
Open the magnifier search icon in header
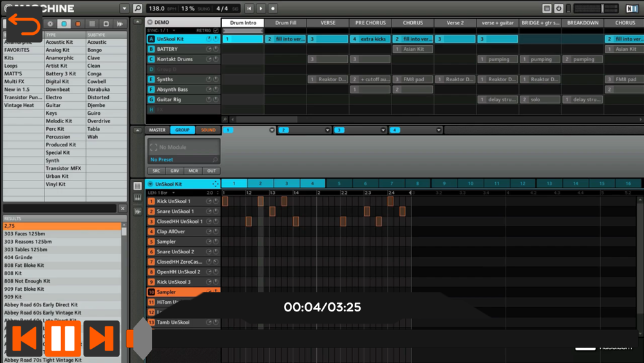pos(137,8)
